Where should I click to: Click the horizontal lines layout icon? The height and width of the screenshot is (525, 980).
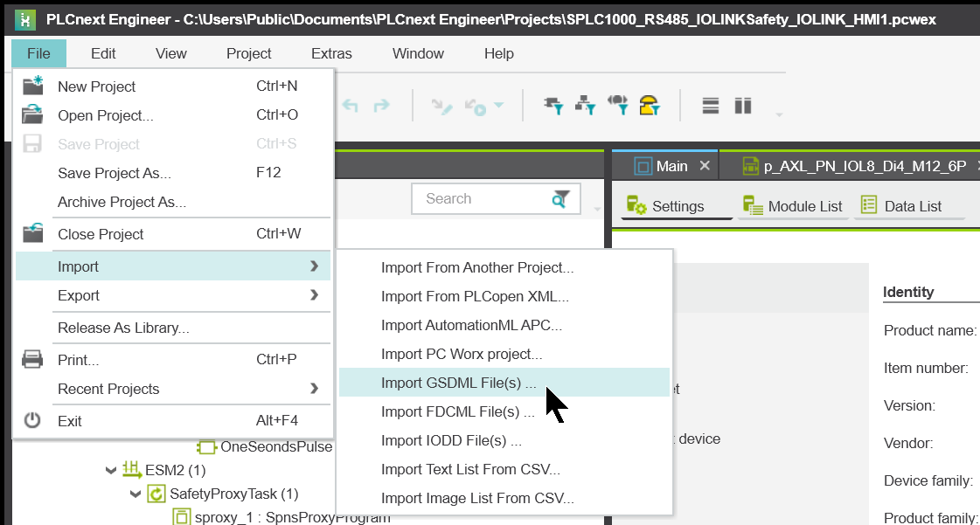point(711,106)
